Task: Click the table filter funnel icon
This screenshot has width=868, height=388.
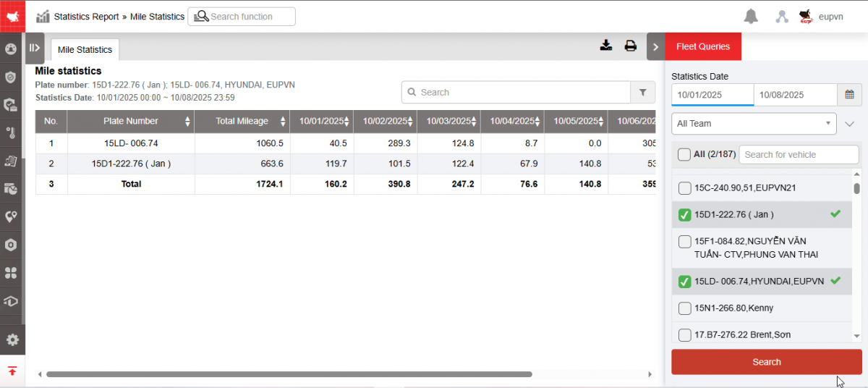Action: (642, 93)
